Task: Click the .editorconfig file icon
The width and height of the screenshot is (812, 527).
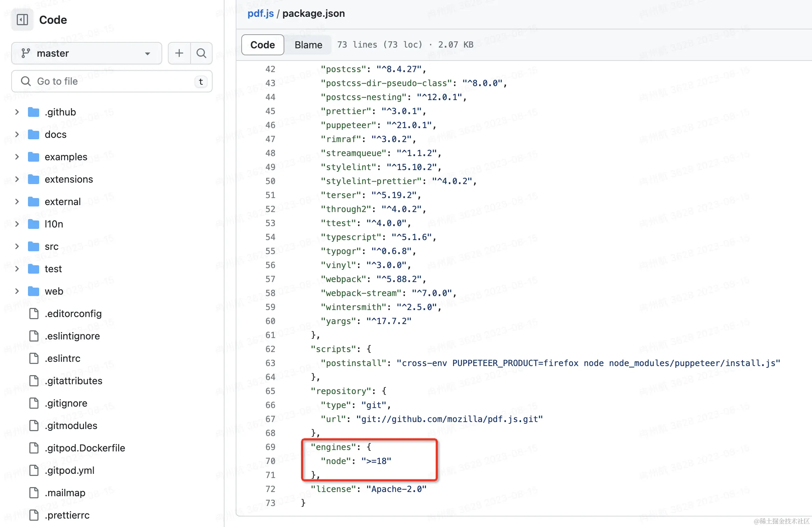Action: (x=34, y=314)
